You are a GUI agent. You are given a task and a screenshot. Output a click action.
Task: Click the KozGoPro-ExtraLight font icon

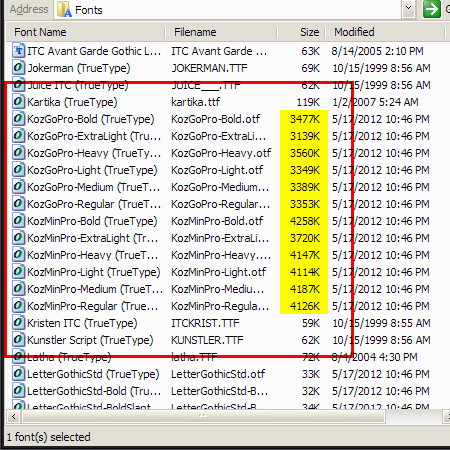click(19, 136)
